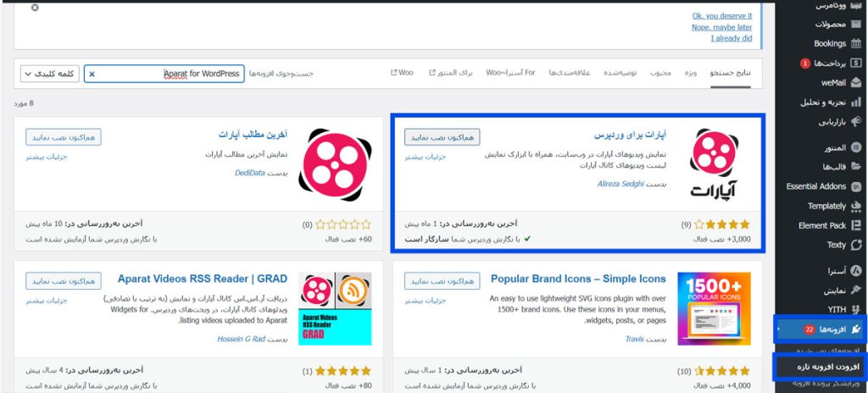Open the Templately icon in sidebar
868x393 pixels.
click(x=855, y=206)
